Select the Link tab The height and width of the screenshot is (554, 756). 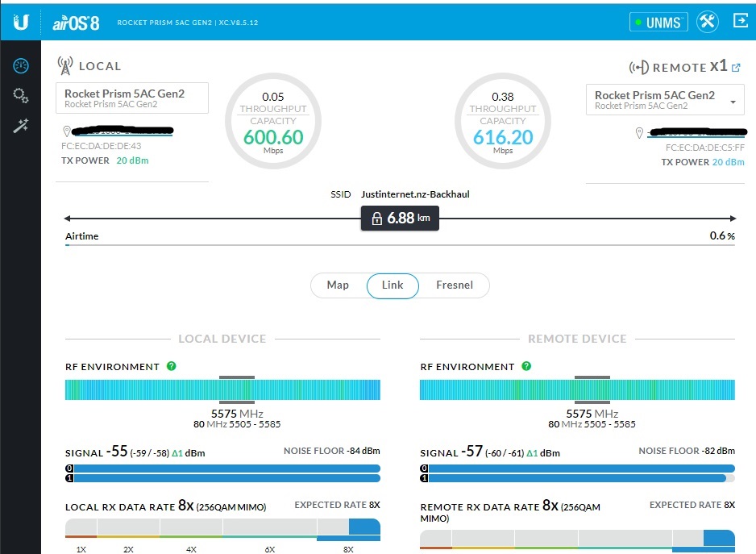(x=393, y=285)
